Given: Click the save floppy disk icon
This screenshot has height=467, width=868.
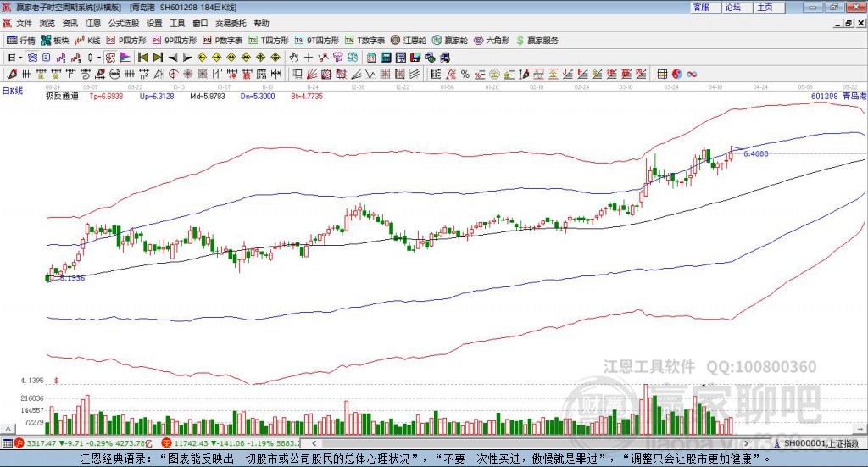Looking at the screenshot, I should click(x=415, y=58).
